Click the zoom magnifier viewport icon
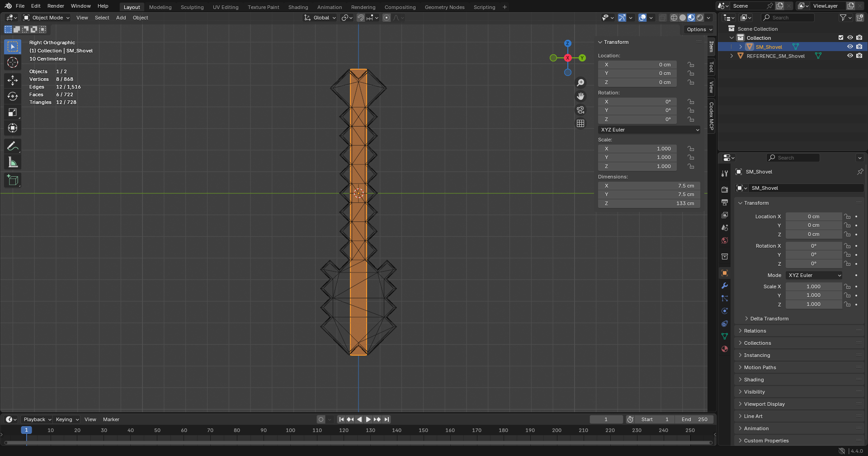This screenshot has width=868, height=456. click(x=580, y=83)
